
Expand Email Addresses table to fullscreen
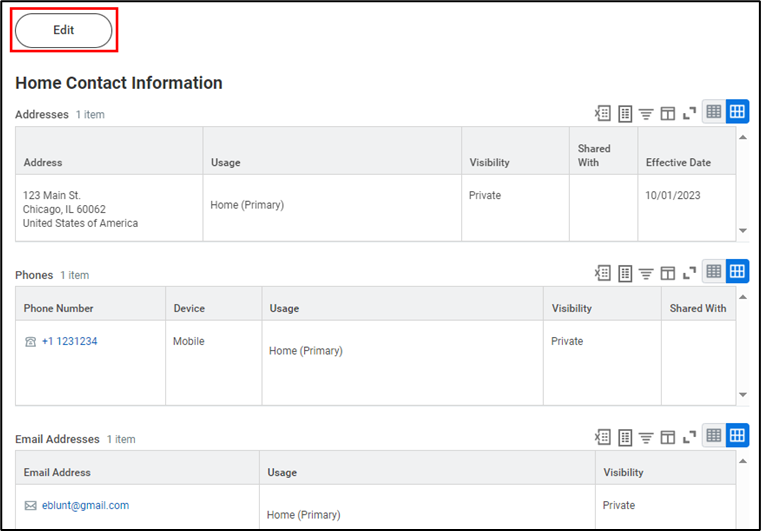(x=689, y=437)
